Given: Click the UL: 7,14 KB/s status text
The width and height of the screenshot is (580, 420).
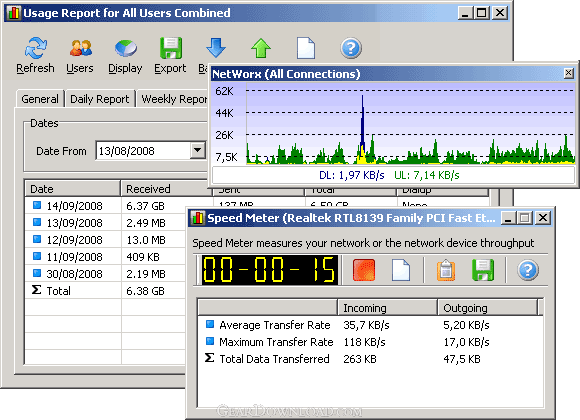Looking at the screenshot, I should (426, 175).
